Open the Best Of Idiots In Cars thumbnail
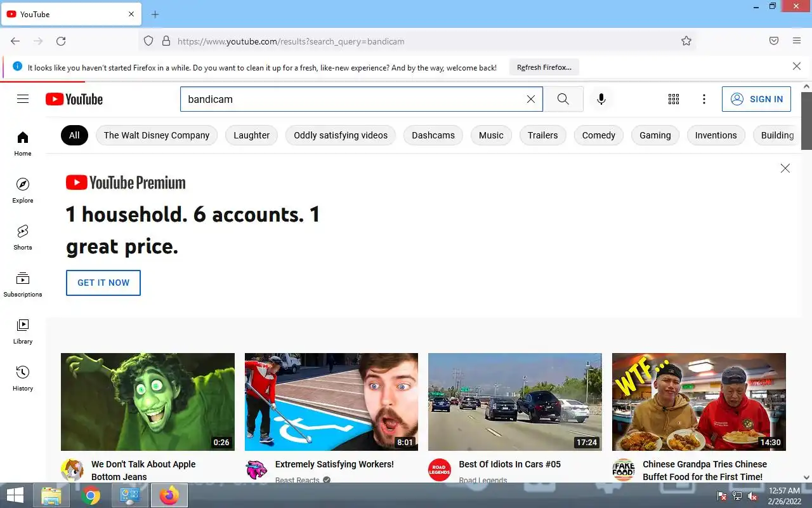This screenshot has height=508, width=812. (515, 402)
